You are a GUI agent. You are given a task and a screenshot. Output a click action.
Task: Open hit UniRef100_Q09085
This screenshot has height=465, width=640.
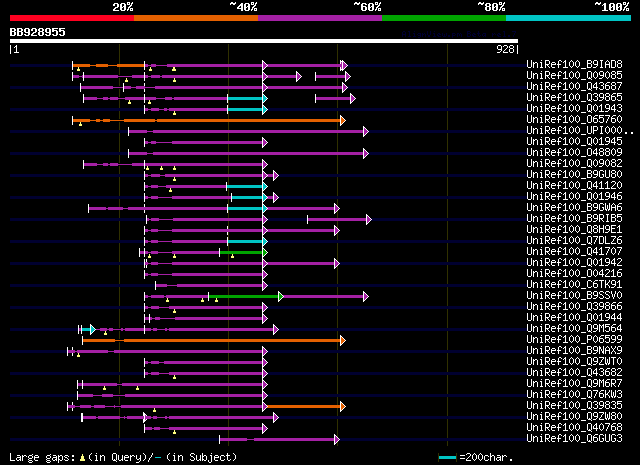point(574,76)
